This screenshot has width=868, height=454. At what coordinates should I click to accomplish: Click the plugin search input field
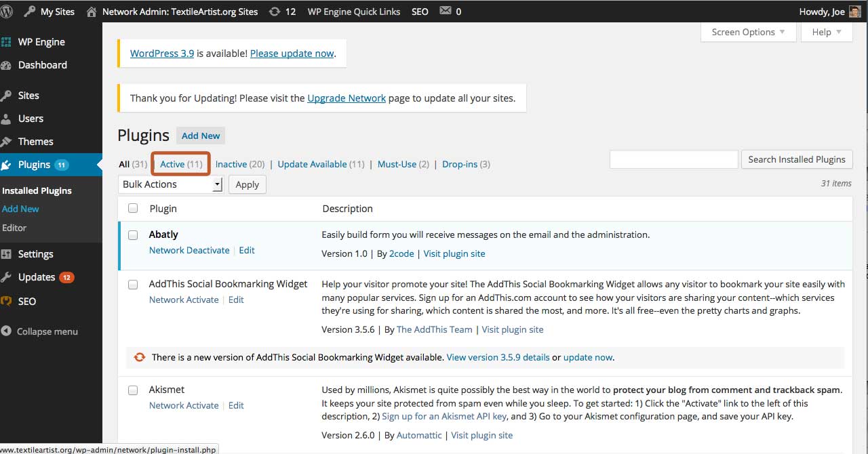coord(674,159)
